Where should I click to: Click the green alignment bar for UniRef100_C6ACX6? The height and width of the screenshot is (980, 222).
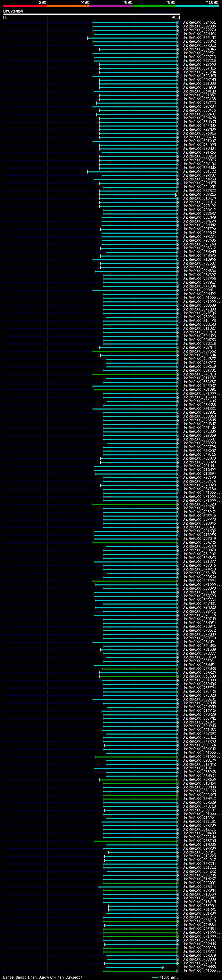pos(136,543)
